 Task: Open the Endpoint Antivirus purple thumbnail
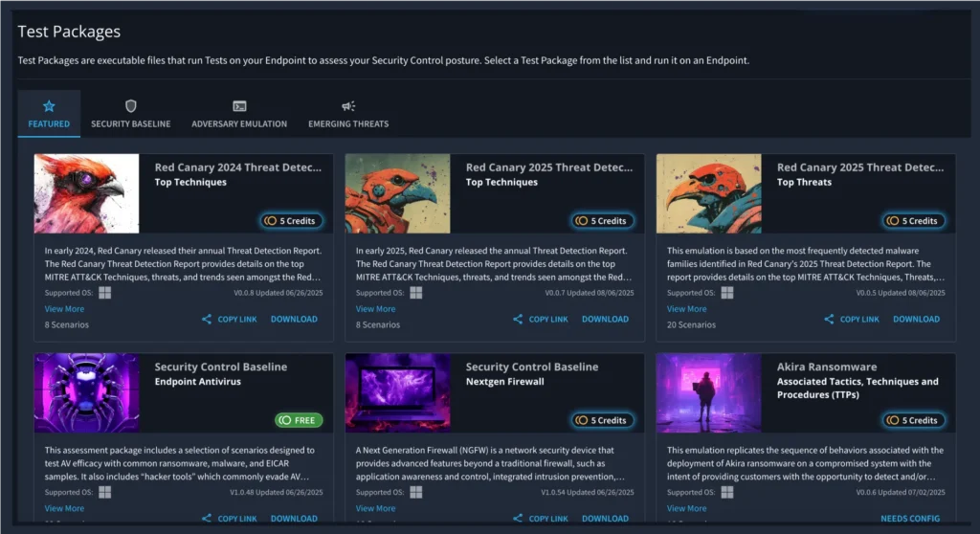coord(87,392)
